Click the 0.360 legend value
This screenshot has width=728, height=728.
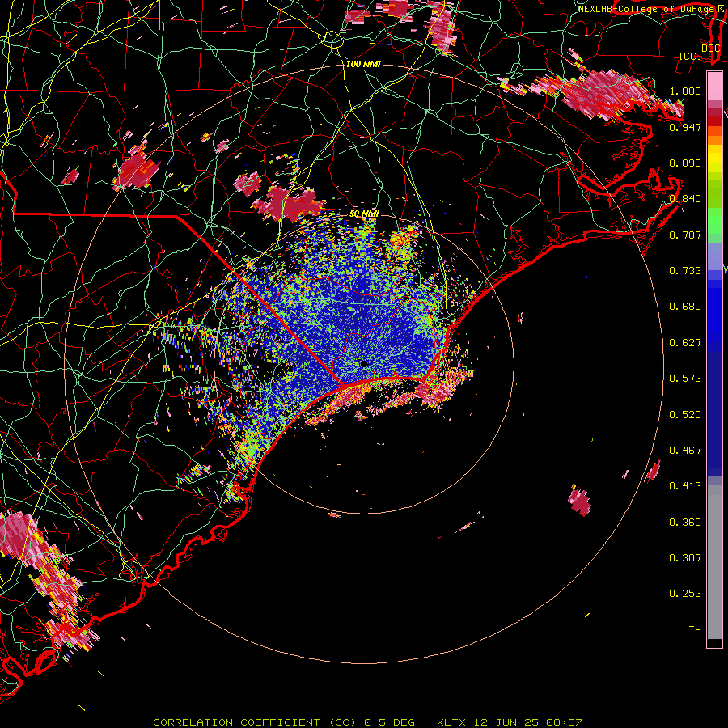(685, 522)
